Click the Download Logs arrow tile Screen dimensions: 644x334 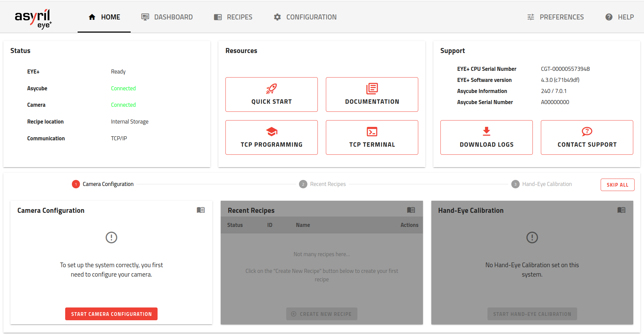pos(486,137)
